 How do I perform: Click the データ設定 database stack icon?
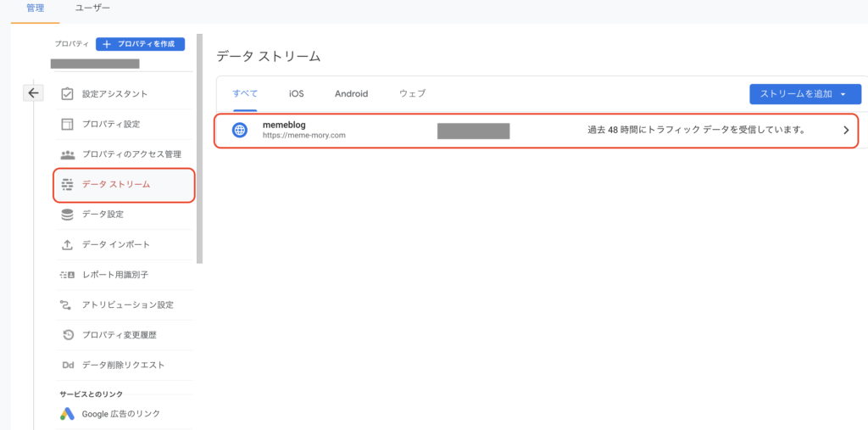point(67,215)
